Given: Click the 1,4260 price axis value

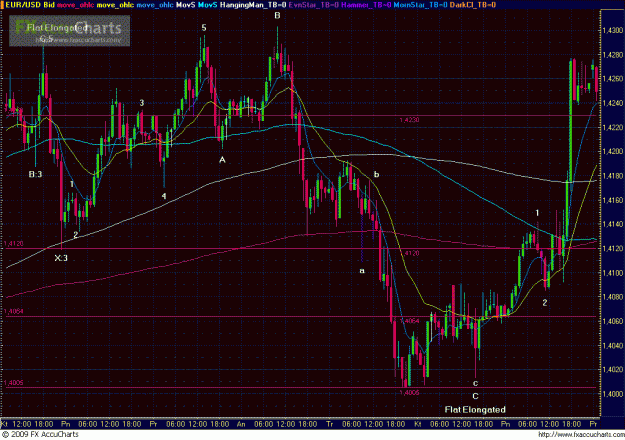Looking at the screenshot, I should click(x=613, y=79).
